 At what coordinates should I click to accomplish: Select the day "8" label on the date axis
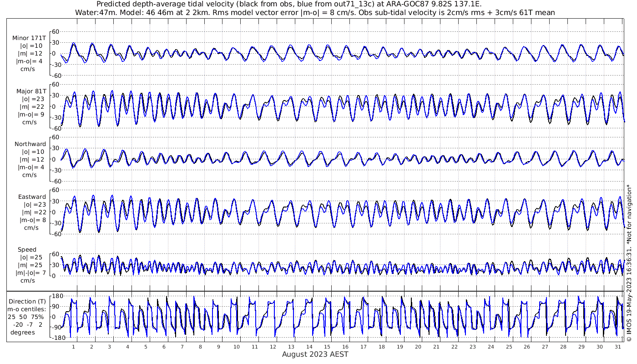click(x=200, y=347)
